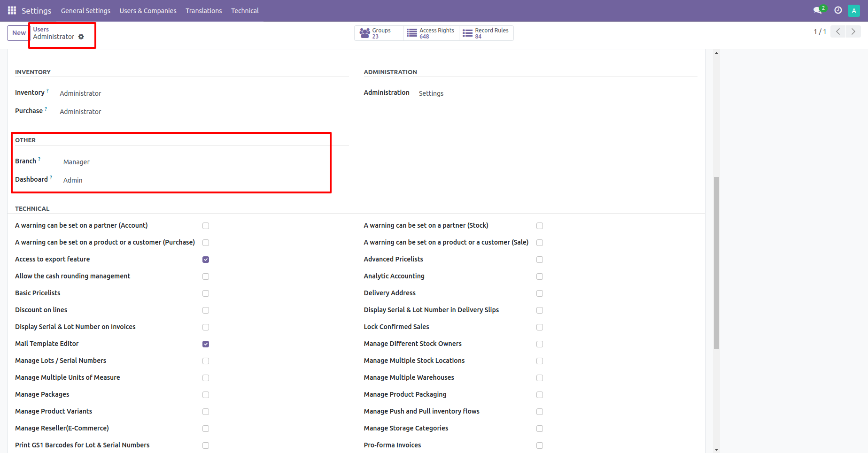Go to next record arrow

click(853, 31)
